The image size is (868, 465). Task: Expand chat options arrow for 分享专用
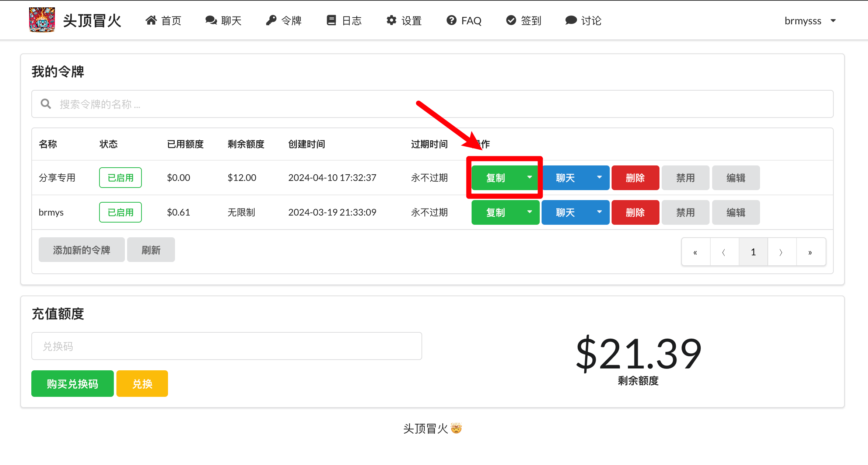[599, 178]
